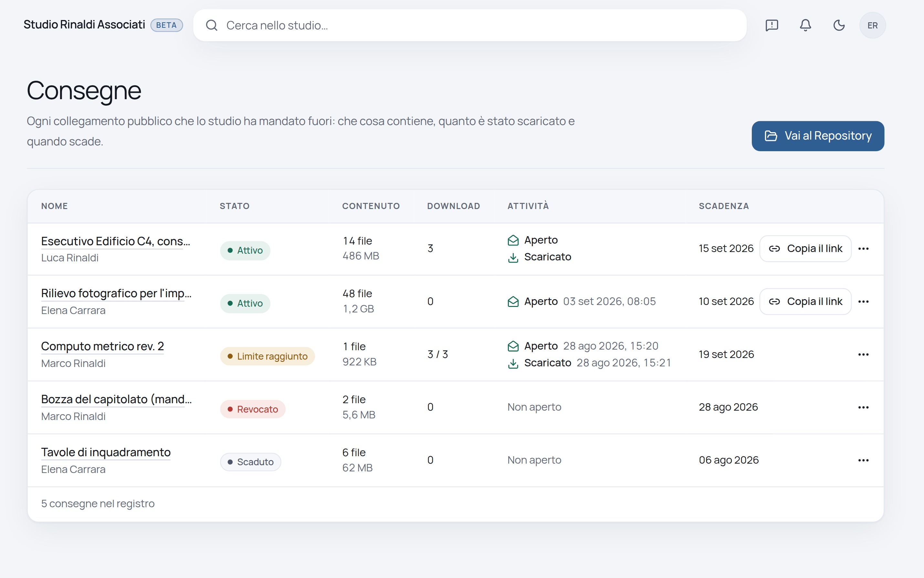Click the ATTIVITÀ column header

[528, 206]
